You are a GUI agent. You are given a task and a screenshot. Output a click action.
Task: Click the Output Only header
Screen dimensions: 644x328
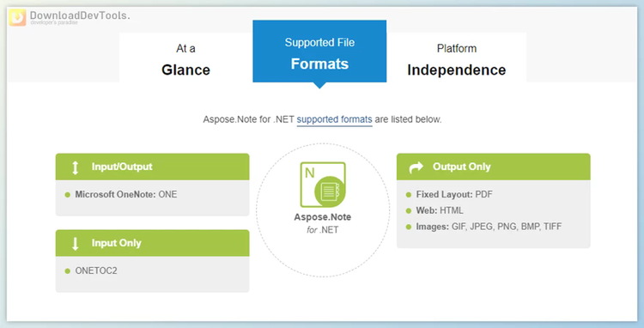(x=493, y=167)
